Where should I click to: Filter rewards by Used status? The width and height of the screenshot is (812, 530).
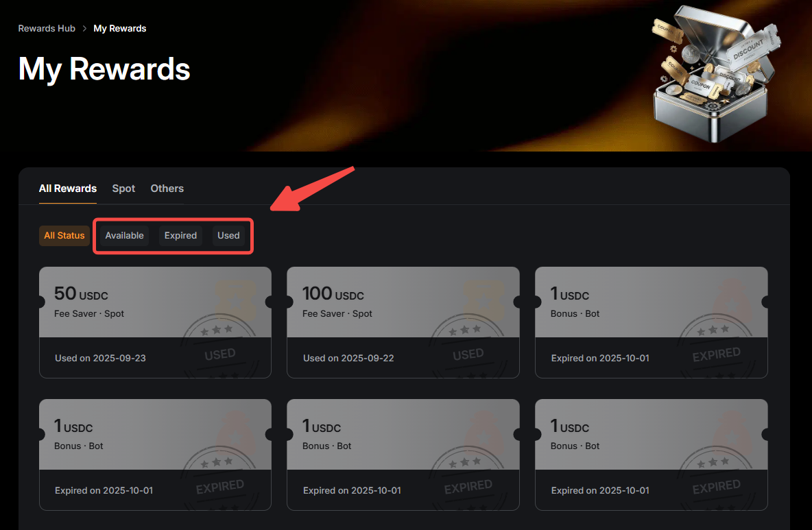tap(228, 235)
